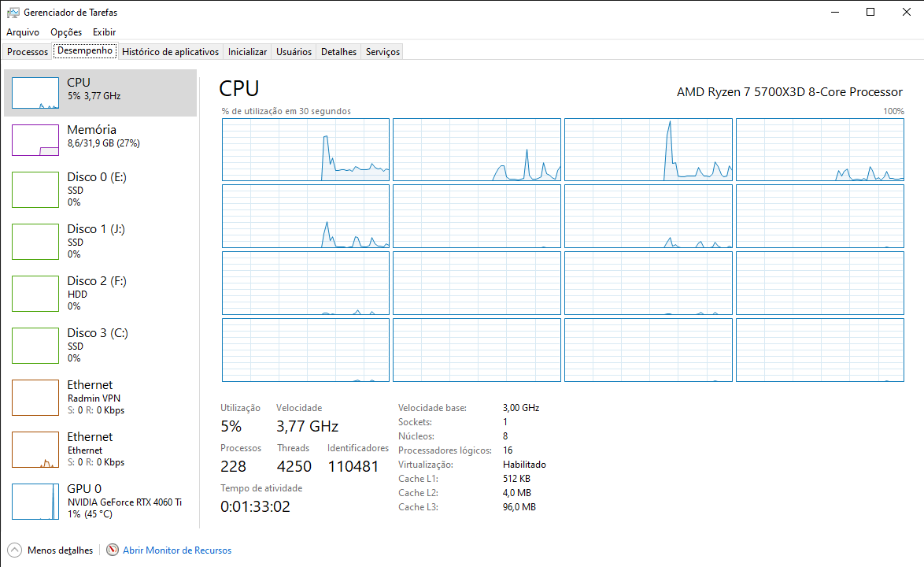Open the Arquivo menu
Screen dimensions: 924x567
[x=23, y=31]
